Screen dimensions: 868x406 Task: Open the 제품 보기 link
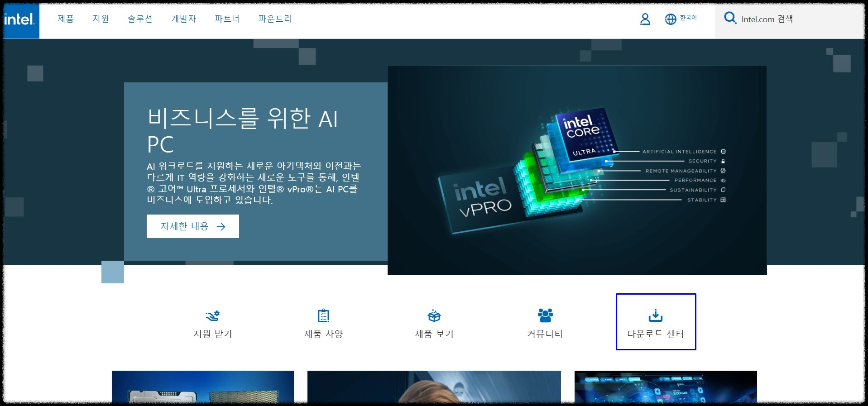[x=434, y=334]
